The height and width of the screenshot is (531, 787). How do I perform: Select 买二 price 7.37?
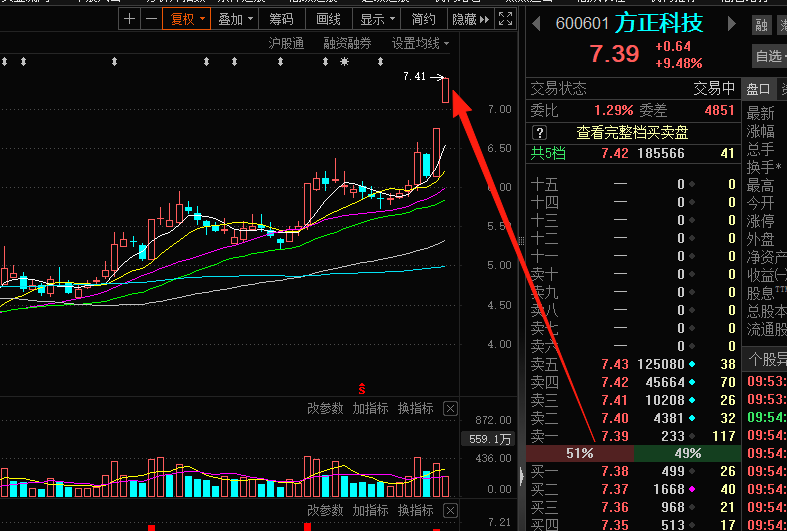click(615, 489)
